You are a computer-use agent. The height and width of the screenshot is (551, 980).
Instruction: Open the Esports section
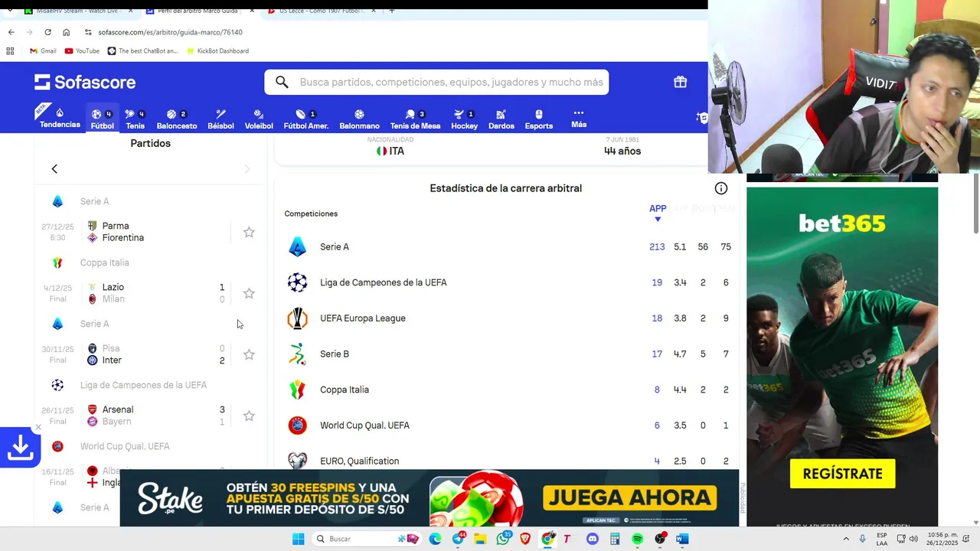coord(538,119)
